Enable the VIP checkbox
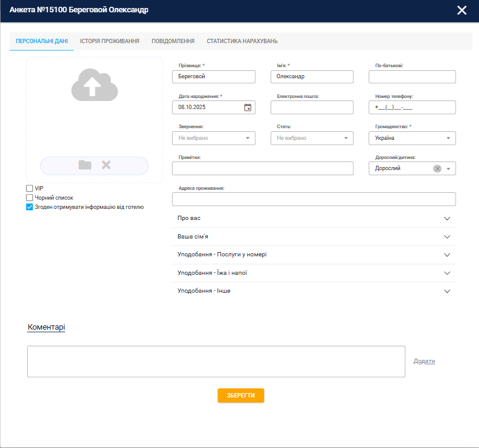 tap(29, 188)
